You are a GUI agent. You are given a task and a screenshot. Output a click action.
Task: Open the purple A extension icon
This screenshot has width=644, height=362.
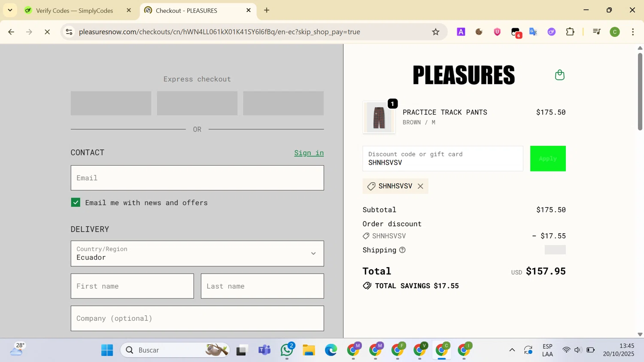[x=461, y=32]
